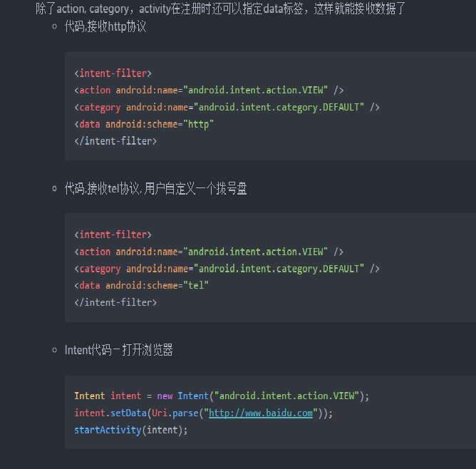Image resolution: width=476 pixels, height=469 pixels.
Task: Click the scheme value "tel"
Action: click(196, 285)
